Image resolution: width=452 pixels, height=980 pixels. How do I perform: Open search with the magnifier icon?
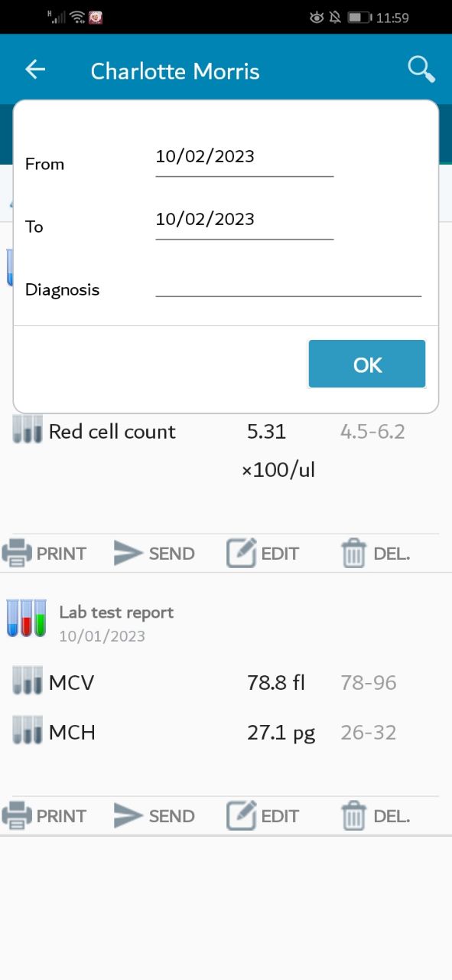[x=421, y=70]
